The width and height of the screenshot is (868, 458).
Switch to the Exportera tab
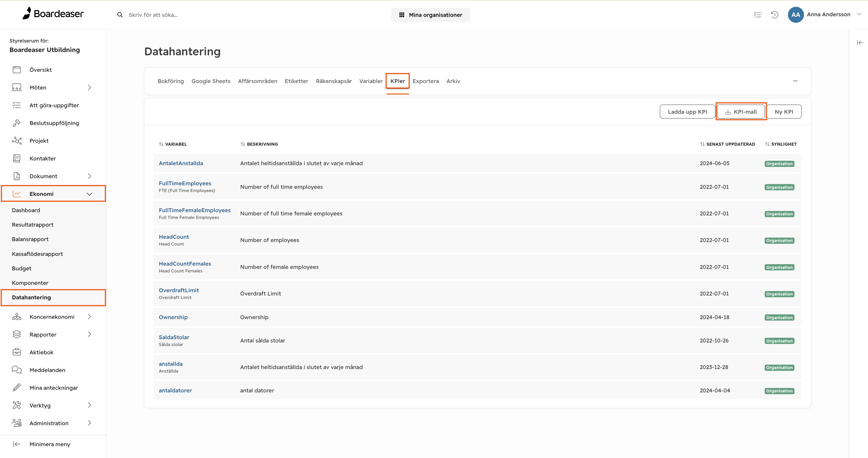[425, 81]
